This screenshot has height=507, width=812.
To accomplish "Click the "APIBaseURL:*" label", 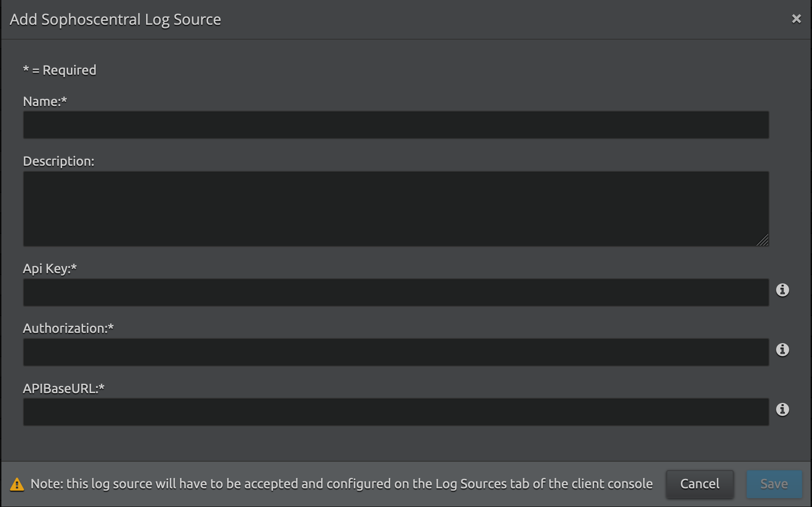I will tap(63, 388).
